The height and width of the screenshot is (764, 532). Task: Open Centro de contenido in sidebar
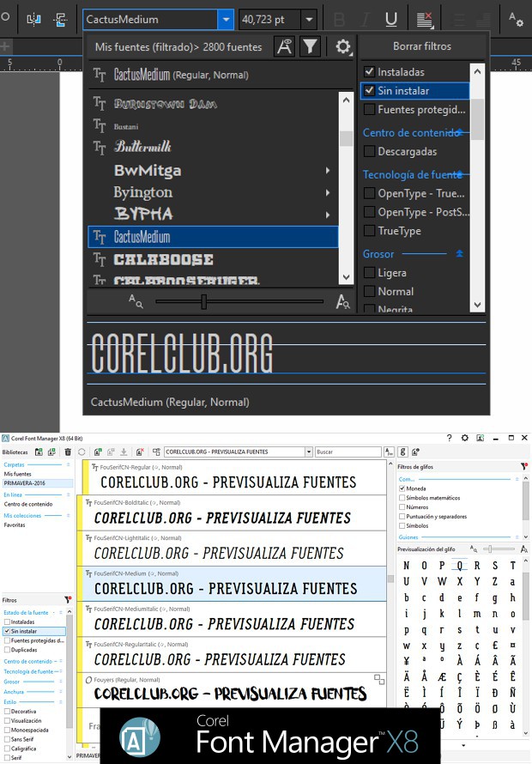point(28,504)
